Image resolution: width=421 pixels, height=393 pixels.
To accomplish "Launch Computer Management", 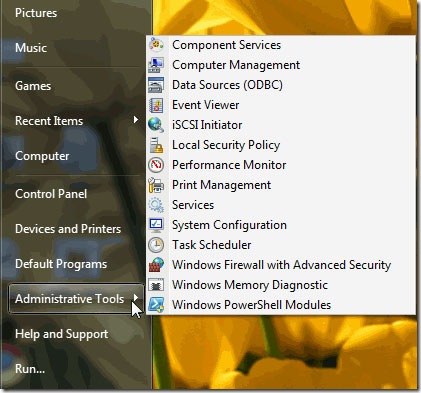I will click(x=236, y=65).
